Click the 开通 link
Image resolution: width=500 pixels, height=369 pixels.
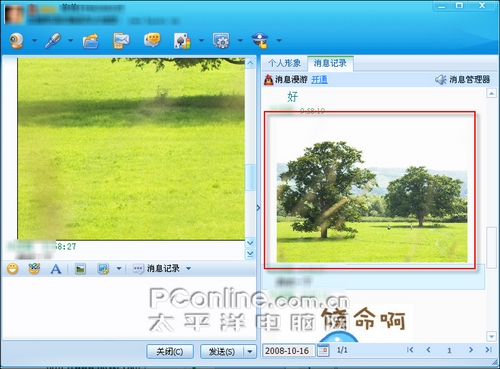pyautogui.click(x=319, y=80)
